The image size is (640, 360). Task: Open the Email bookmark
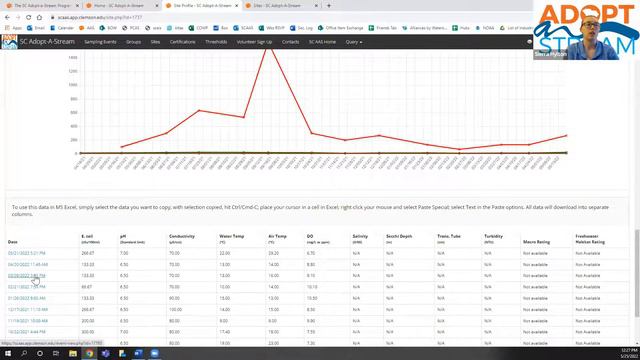[x=36, y=28]
